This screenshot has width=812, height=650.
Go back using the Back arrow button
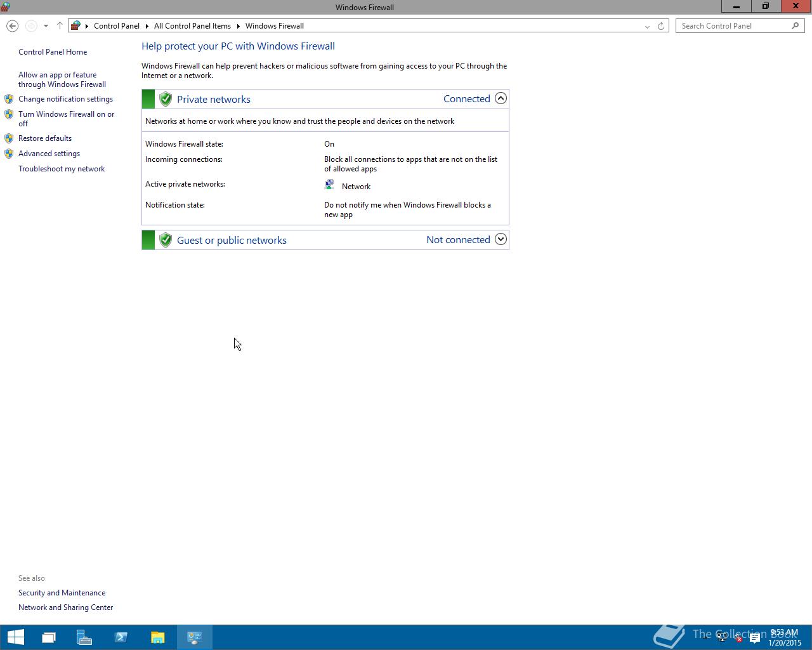[12, 26]
